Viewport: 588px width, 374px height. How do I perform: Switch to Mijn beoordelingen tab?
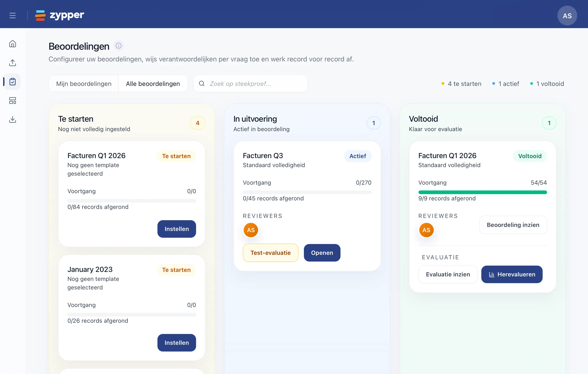84,84
